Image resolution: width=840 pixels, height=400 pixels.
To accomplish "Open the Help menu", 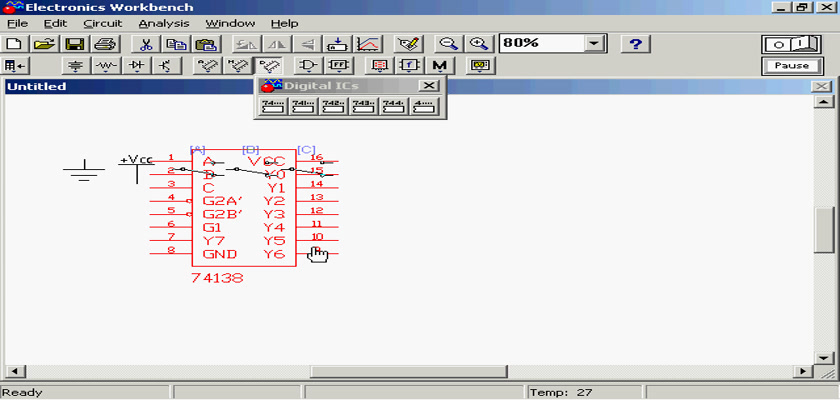I will pyautogui.click(x=284, y=24).
